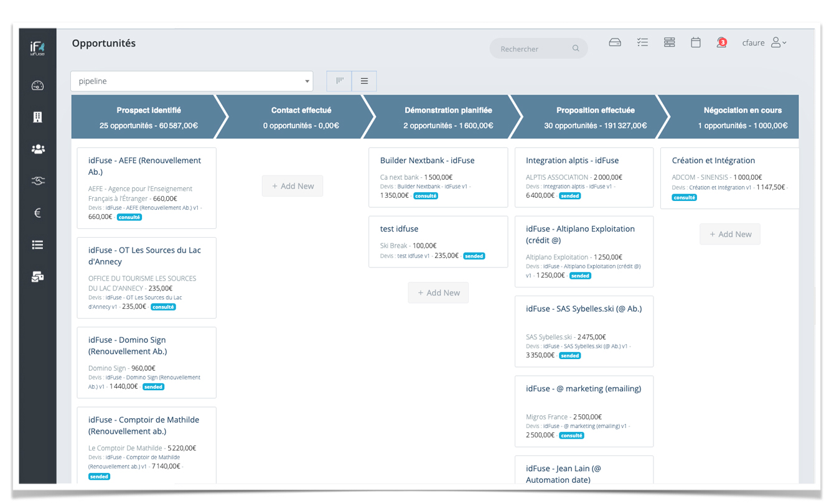Open the dashboard gauge icon in sidebar
This screenshot has width=834, height=504.
(37, 86)
